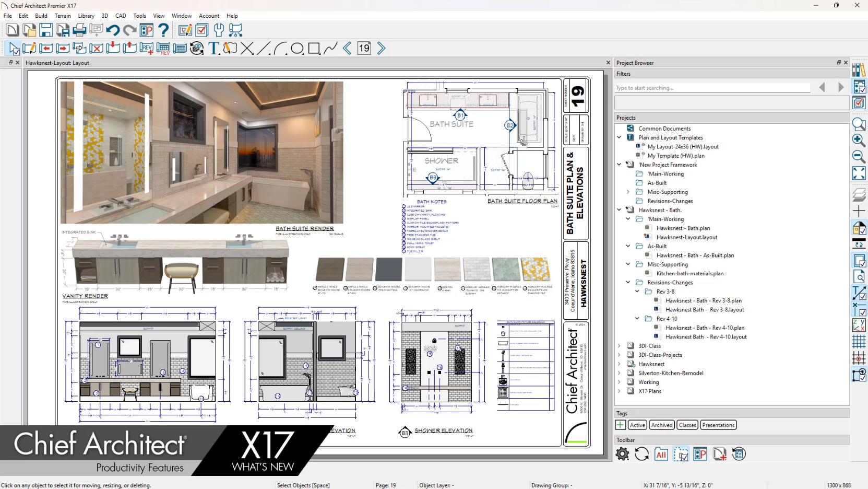Screen dimensions: 868x489
Task: Open the Terrain menu
Action: pos(63,16)
